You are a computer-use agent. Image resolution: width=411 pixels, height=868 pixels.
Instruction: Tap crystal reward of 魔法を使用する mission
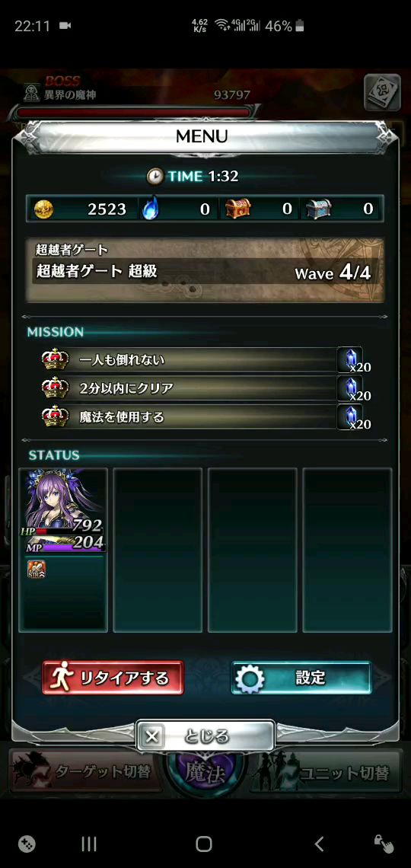tap(355, 416)
